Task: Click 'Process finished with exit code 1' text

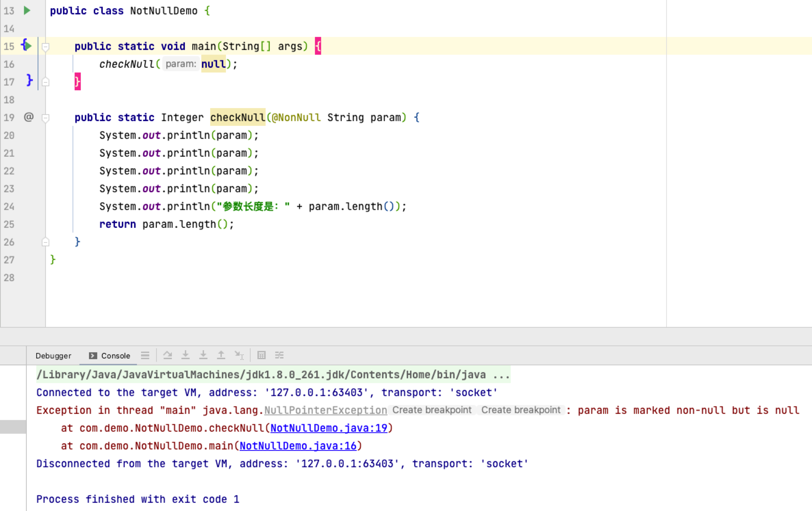Action: click(x=138, y=499)
